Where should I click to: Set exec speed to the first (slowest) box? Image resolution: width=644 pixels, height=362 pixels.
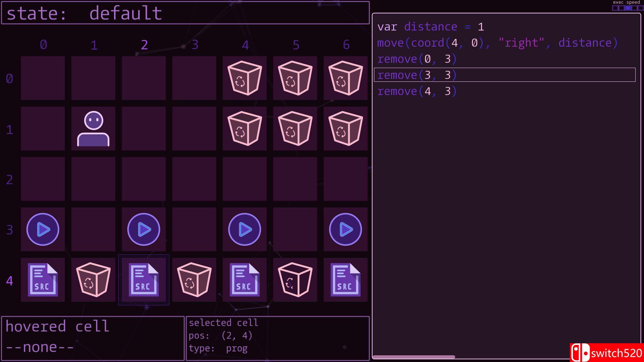click(615, 8)
